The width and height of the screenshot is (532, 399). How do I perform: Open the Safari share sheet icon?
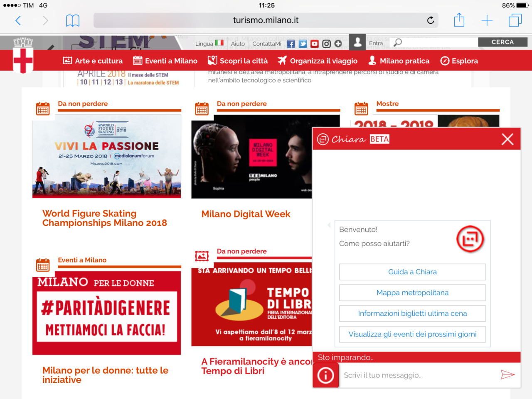(459, 20)
